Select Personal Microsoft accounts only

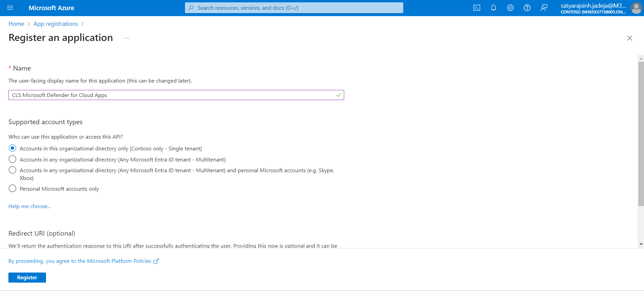12,188
